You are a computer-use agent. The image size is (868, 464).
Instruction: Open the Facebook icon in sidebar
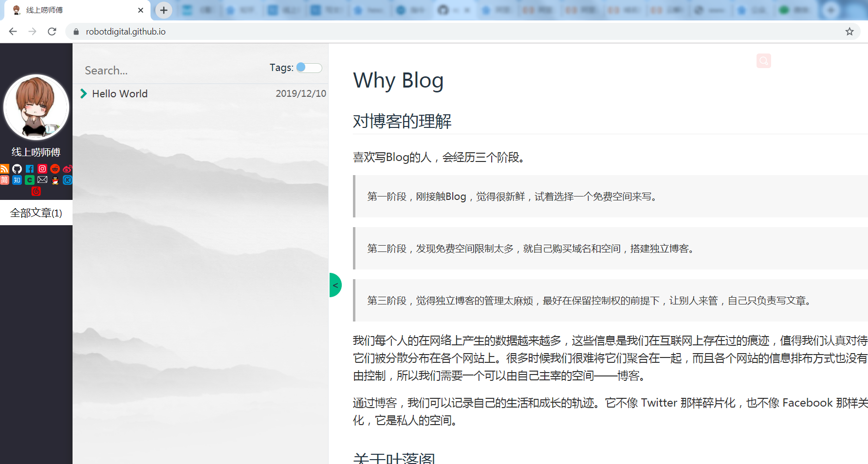[30, 169]
